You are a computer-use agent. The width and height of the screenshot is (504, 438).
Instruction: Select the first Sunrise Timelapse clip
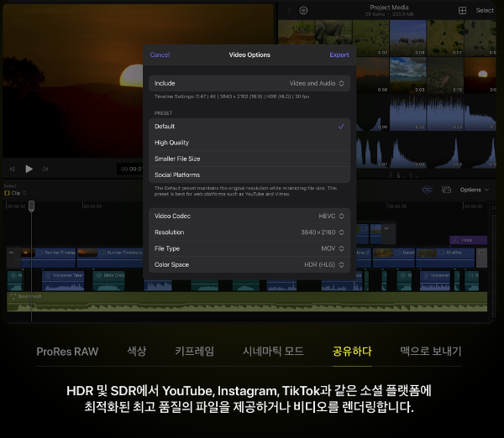click(x=48, y=258)
